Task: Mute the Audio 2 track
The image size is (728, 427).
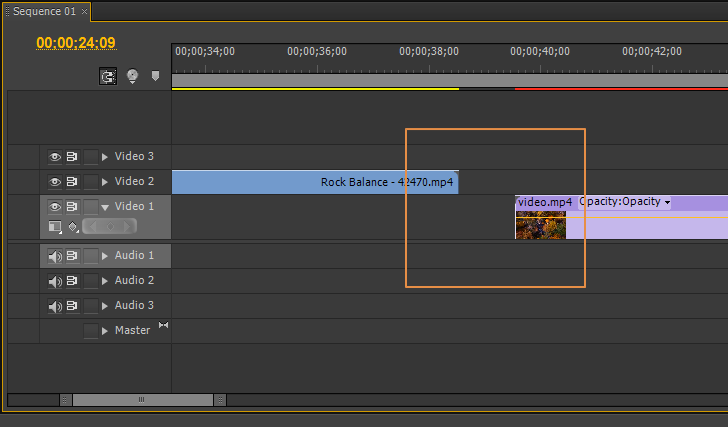Action: pos(55,281)
